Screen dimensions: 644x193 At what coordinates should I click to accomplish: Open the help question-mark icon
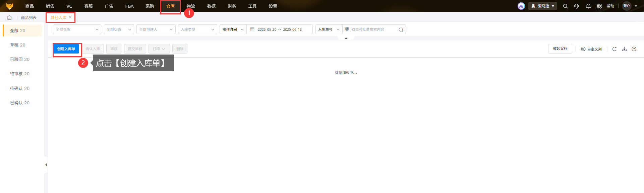634,49
